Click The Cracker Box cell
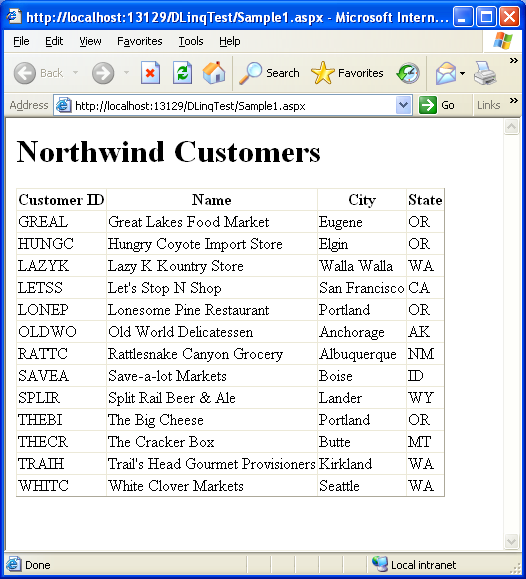The height and width of the screenshot is (579, 526). [212, 442]
